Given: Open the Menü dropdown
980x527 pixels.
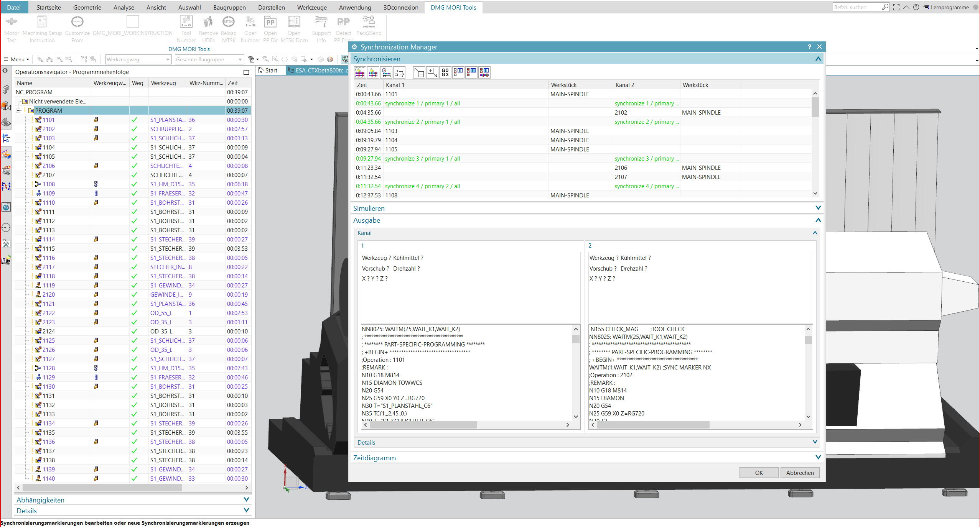Looking at the screenshot, I should coord(17,59).
